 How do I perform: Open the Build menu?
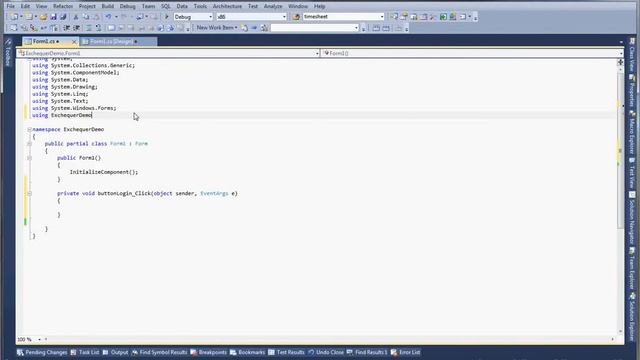pos(108,6)
